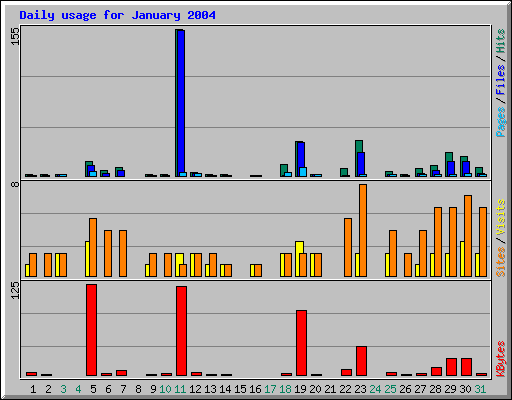512x400 pixels.
Task: Click green day 24 on the axis
Action: (x=375, y=389)
